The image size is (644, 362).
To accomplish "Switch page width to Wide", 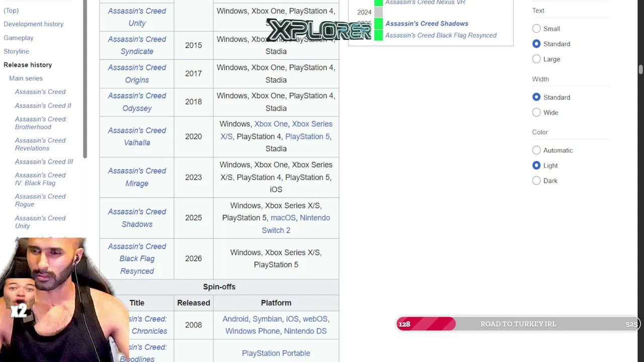I will point(536,112).
